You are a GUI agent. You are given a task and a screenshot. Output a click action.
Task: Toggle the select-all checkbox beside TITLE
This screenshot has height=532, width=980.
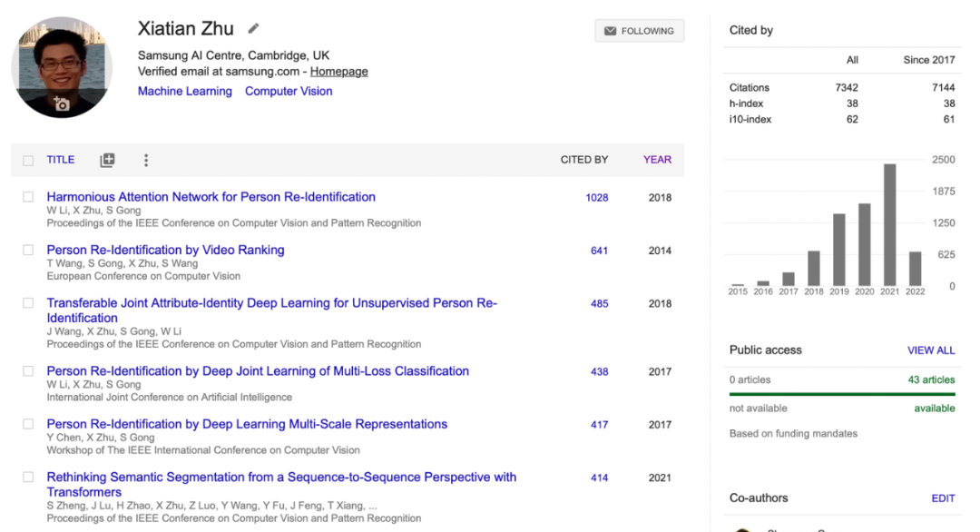28,161
